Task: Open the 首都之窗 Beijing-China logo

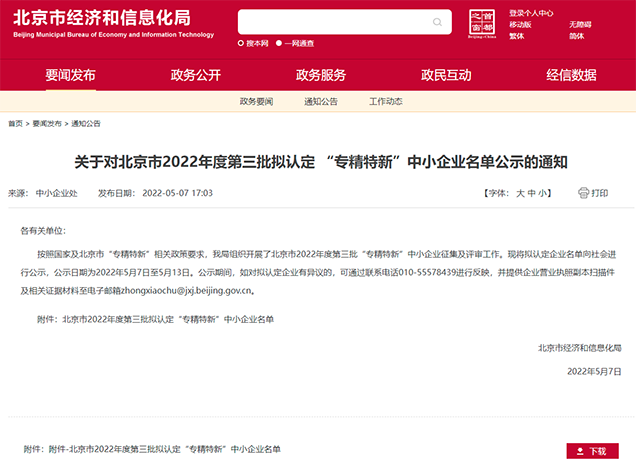Action: tap(482, 24)
